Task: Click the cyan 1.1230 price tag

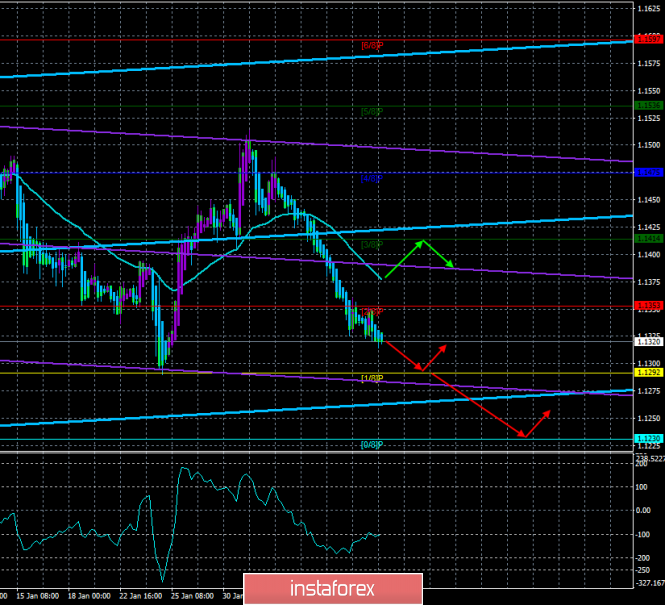Action: click(x=647, y=438)
